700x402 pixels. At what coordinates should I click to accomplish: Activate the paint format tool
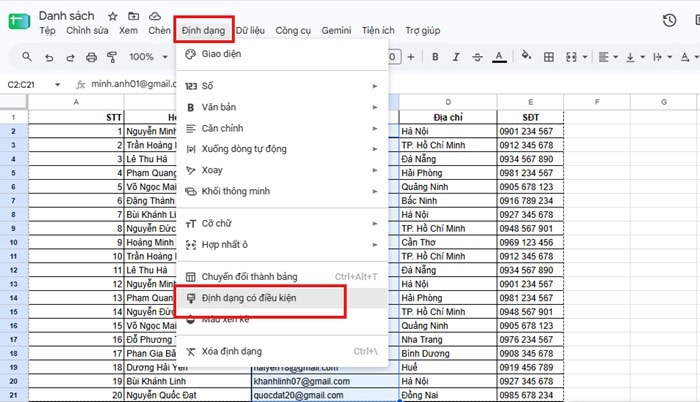112,57
